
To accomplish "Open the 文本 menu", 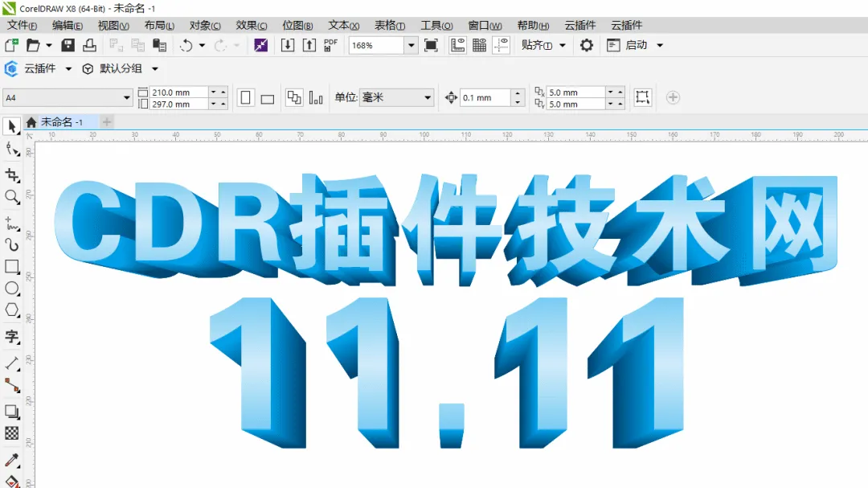I will (x=344, y=26).
